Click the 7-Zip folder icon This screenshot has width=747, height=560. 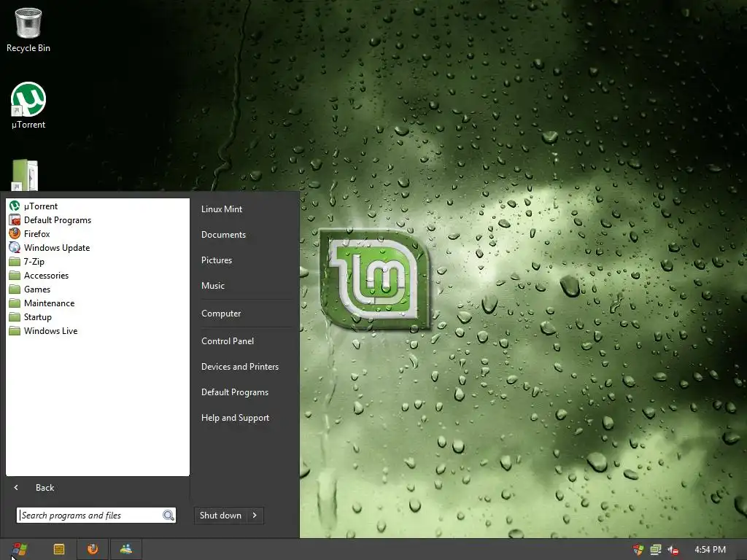coord(15,262)
